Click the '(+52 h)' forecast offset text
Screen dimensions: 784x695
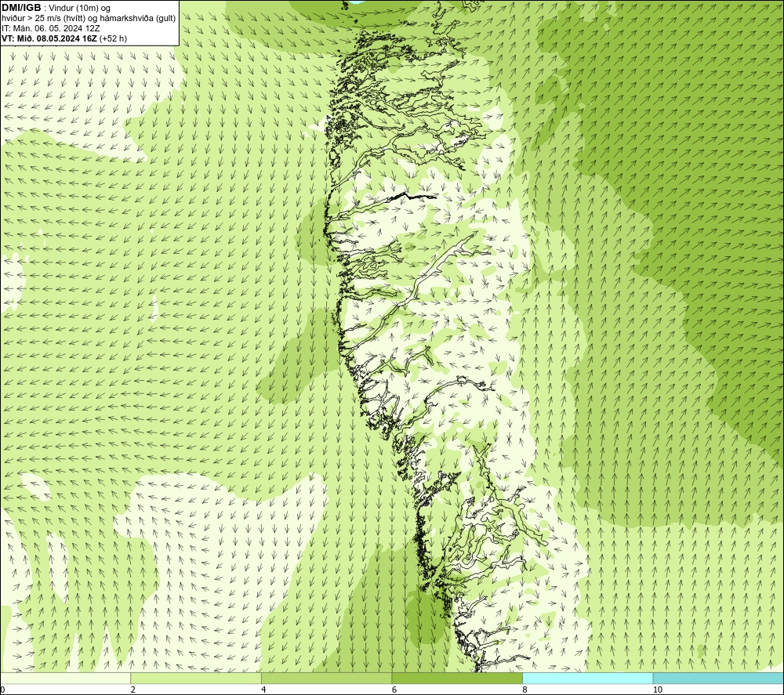114,38
